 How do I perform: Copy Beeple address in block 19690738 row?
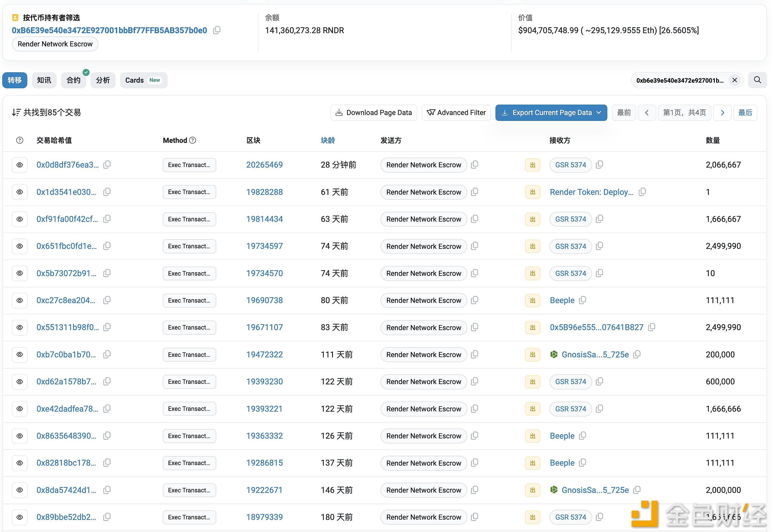(x=582, y=300)
